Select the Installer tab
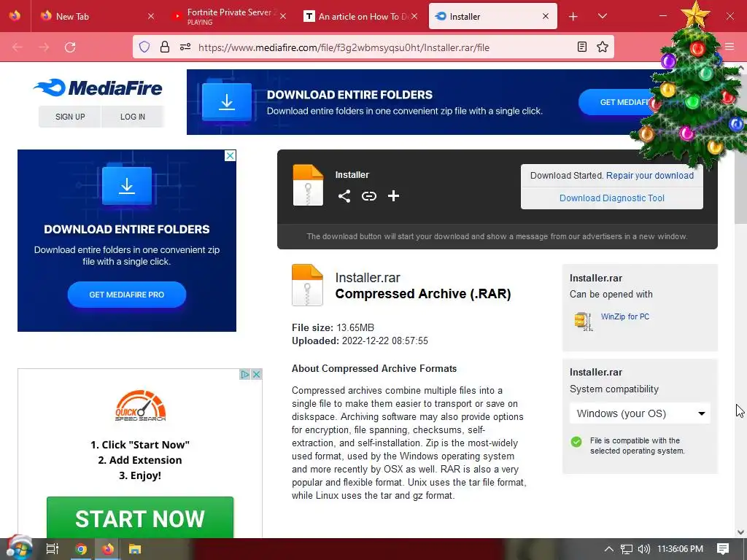 coord(492,16)
